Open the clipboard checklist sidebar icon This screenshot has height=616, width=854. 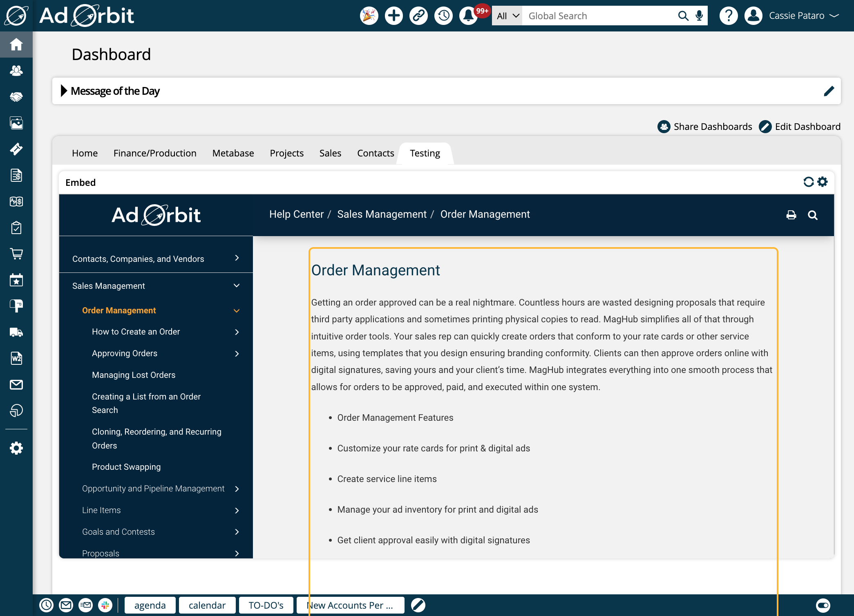[x=16, y=228]
